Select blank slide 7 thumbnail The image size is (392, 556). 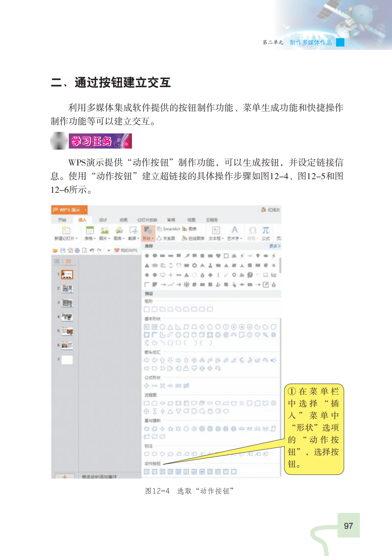pos(67,359)
